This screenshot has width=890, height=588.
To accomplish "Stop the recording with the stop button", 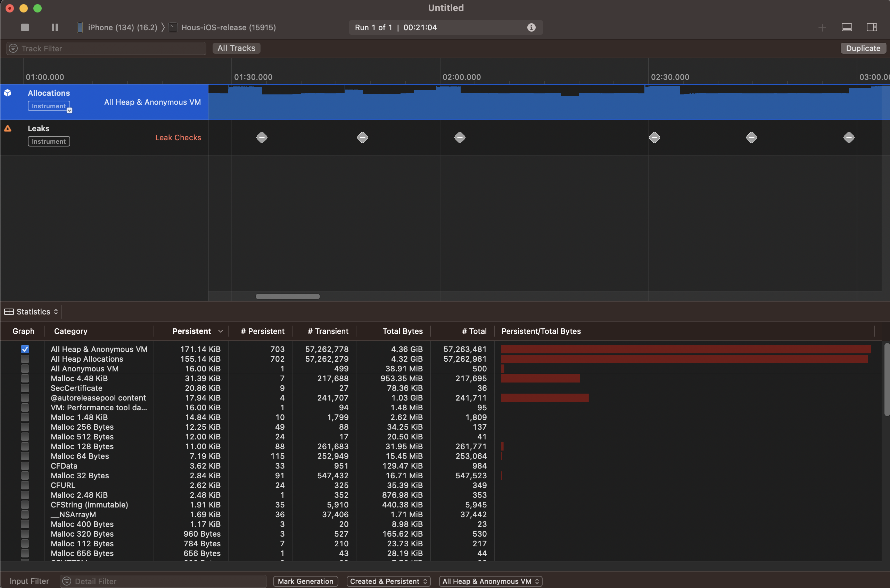I will click(x=25, y=27).
